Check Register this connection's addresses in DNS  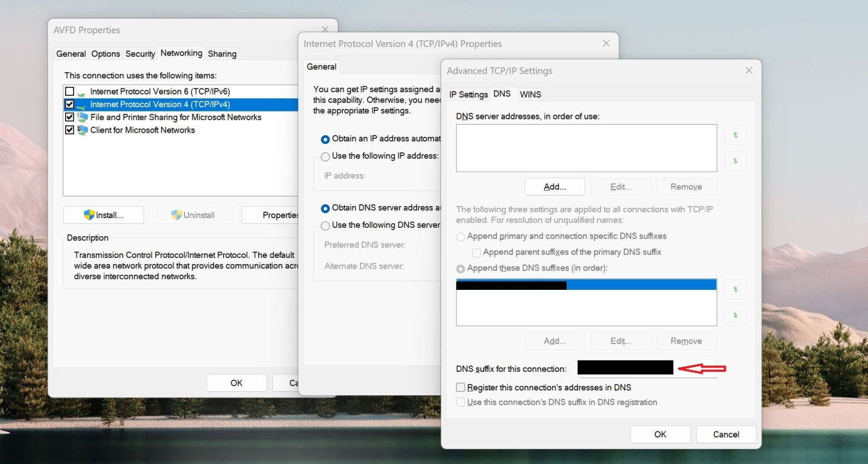(x=461, y=387)
